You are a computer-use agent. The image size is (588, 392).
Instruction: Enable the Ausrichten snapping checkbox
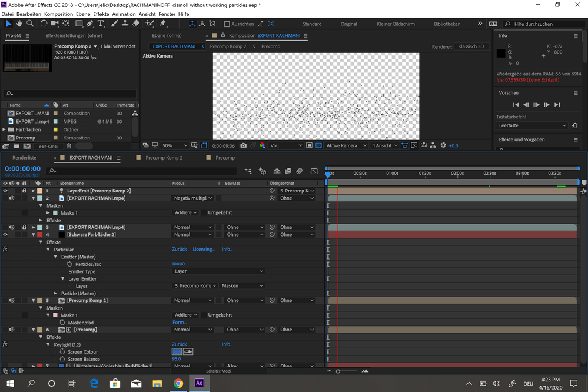tap(227, 24)
